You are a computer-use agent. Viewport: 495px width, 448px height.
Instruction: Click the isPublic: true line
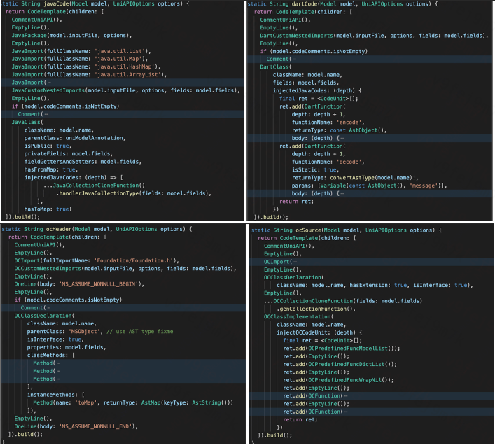pyautogui.click(x=48, y=146)
